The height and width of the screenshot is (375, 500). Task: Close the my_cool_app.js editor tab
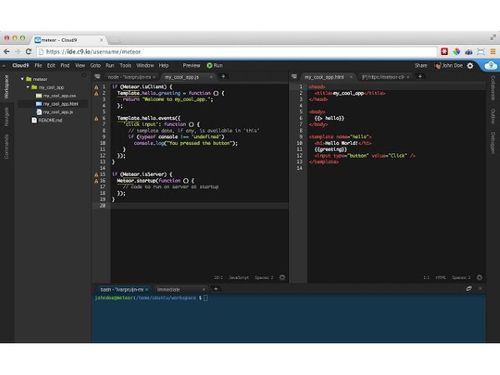(x=211, y=77)
